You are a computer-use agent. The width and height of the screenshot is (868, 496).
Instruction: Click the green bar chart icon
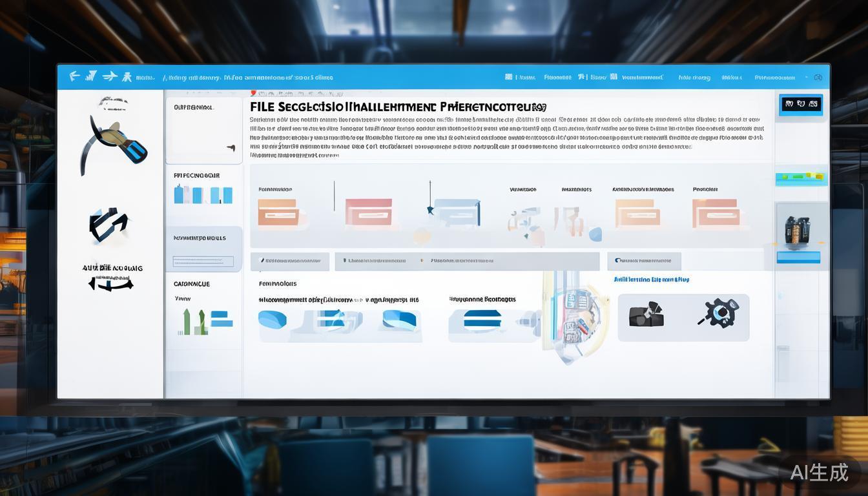[x=194, y=322]
